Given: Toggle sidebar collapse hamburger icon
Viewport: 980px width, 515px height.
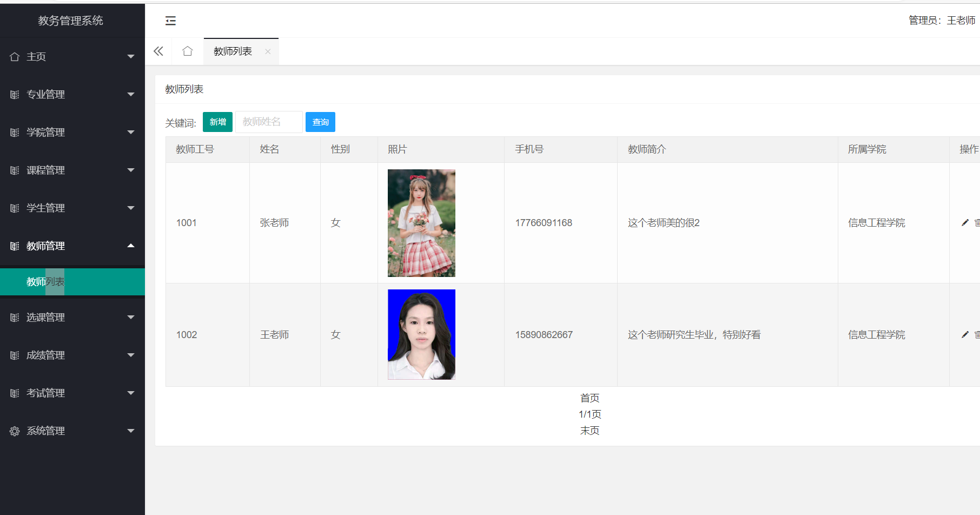Looking at the screenshot, I should (x=170, y=21).
